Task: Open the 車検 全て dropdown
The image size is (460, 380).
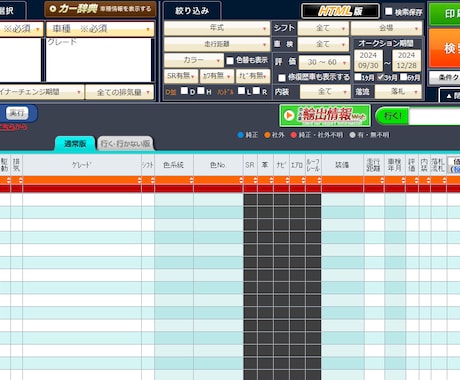Action: 323,44
